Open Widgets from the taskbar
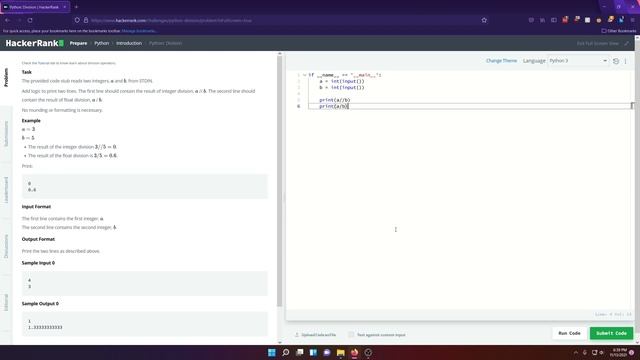 313,353
